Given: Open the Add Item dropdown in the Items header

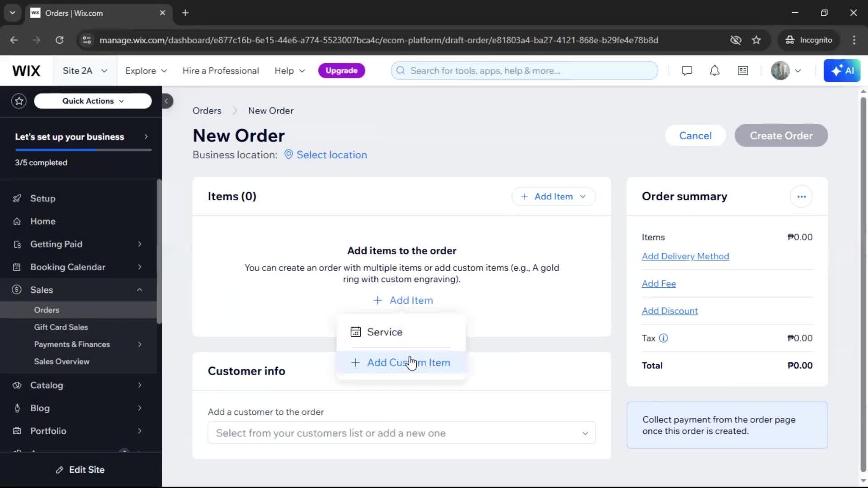Looking at the screenshot, I should [553, 197].
